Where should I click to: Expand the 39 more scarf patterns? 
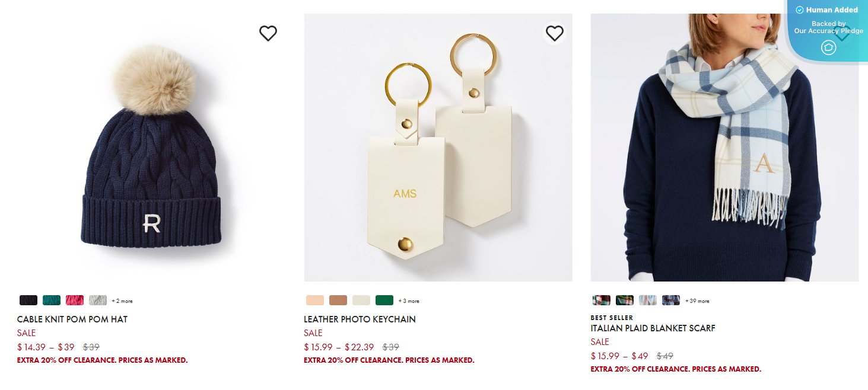click(x=697, y=301)
